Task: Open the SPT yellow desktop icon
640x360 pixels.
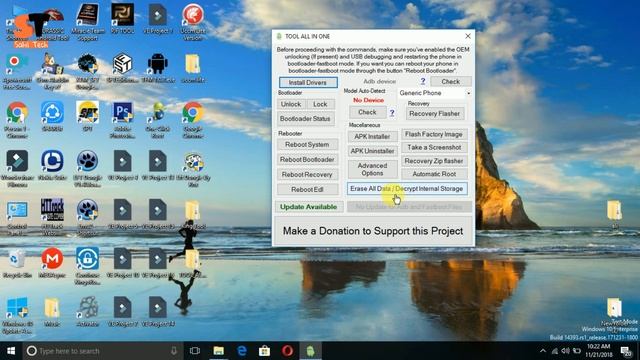Action: pos(87,113)
